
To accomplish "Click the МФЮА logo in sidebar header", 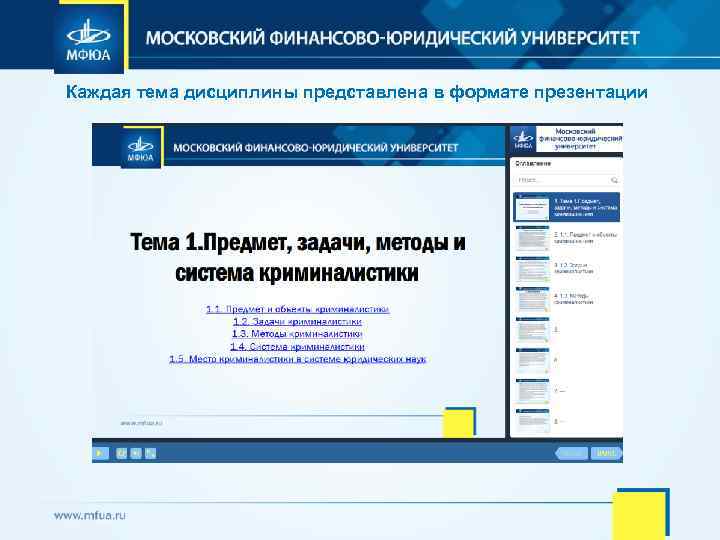I will [523, 140].
